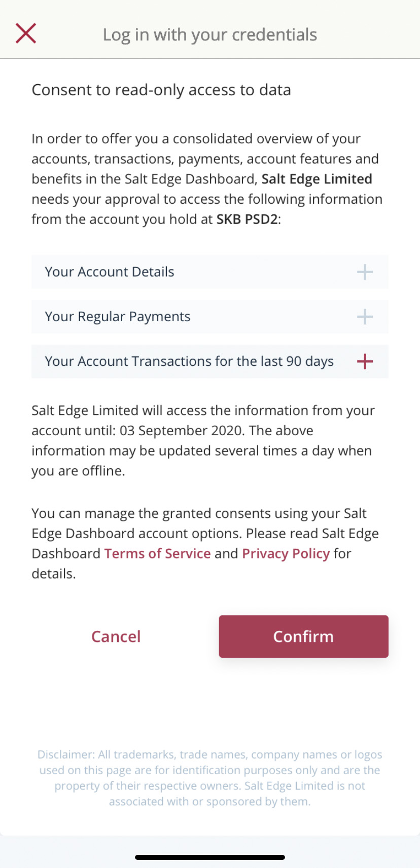Tap the red plus icon for Account Transactions
Image resolution: width=420 pixels, height=868 pixels.
click(365, 361)
